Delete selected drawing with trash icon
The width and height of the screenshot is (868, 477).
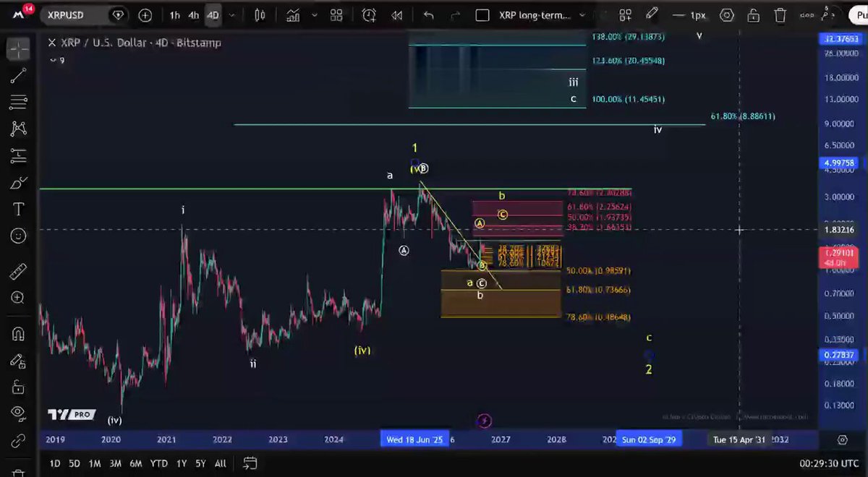(780, 15)
